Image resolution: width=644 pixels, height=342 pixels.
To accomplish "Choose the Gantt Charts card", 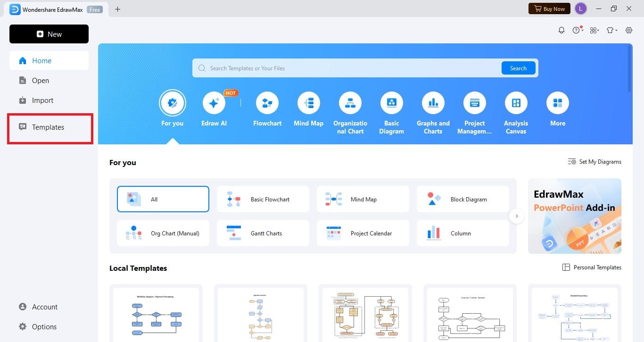I will [x=263, y=233].
